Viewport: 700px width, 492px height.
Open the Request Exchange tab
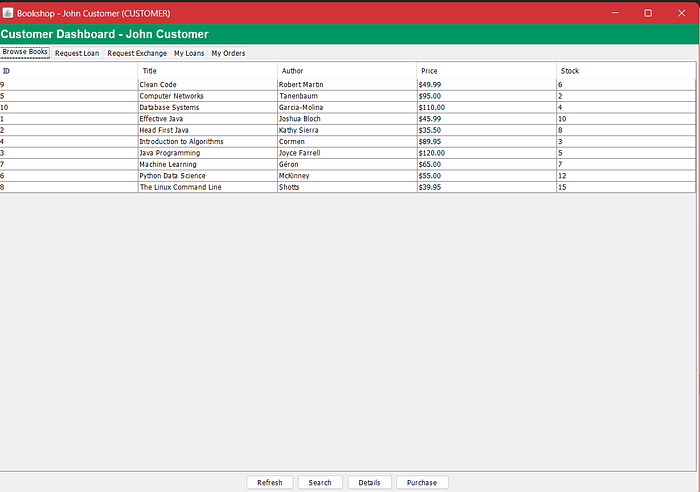[x=137, y=53]
